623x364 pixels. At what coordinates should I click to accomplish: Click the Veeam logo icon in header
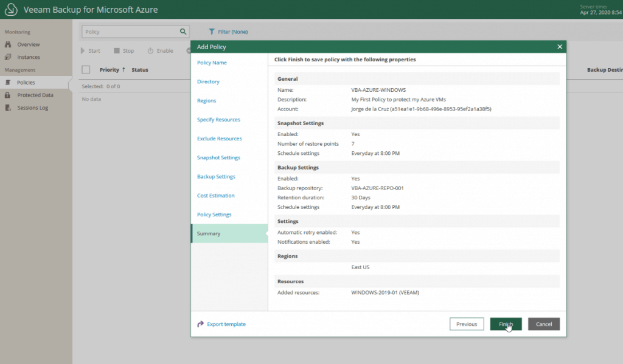click(11, 9)
